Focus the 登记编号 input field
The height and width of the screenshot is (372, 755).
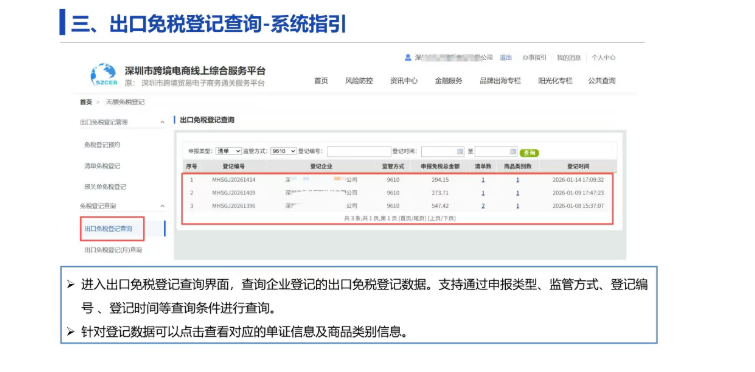tap(359, 152)
